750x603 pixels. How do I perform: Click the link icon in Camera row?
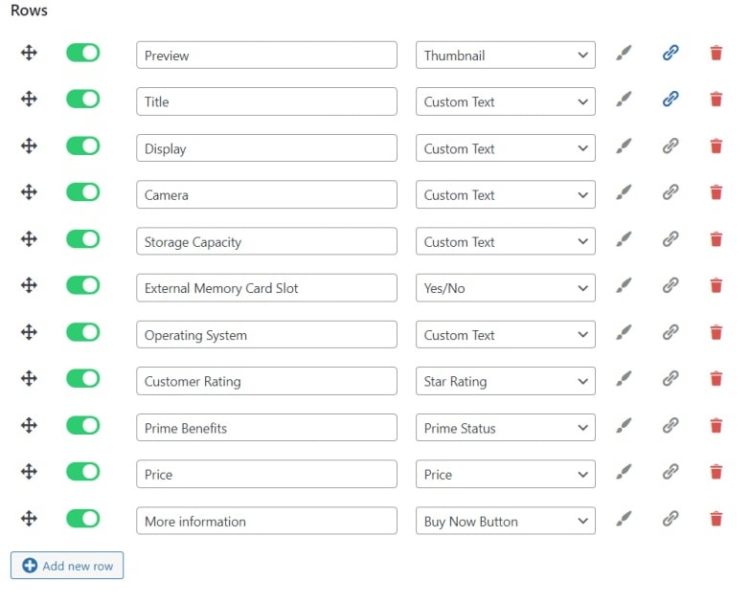tap(671, 192)
